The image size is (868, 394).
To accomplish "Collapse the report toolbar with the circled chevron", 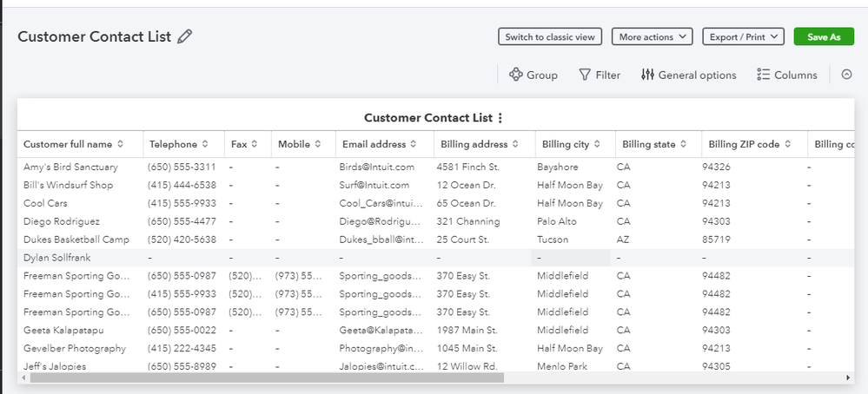I will pos(847,76).
